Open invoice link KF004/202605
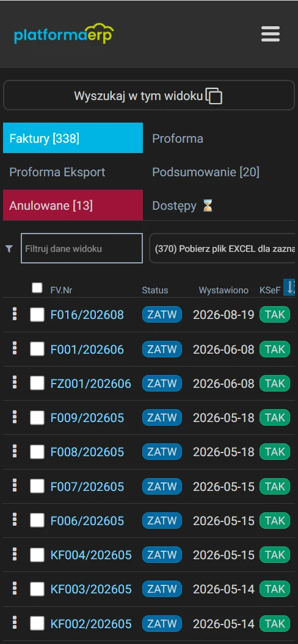This screenshot has height=644, width=298. click(x=91, y=555)
